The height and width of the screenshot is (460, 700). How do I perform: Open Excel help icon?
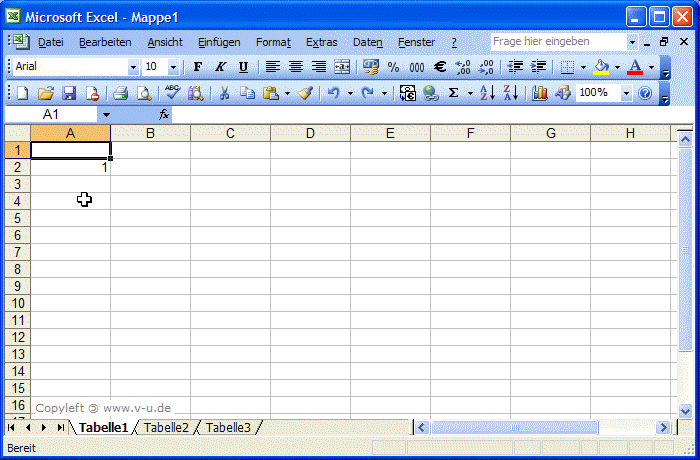(x=645, y=93)
